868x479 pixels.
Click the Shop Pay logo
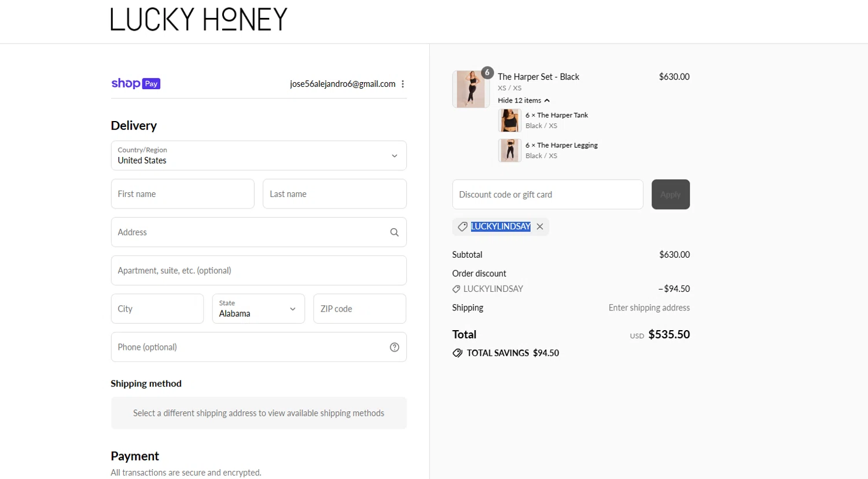(x=135, y=83)
